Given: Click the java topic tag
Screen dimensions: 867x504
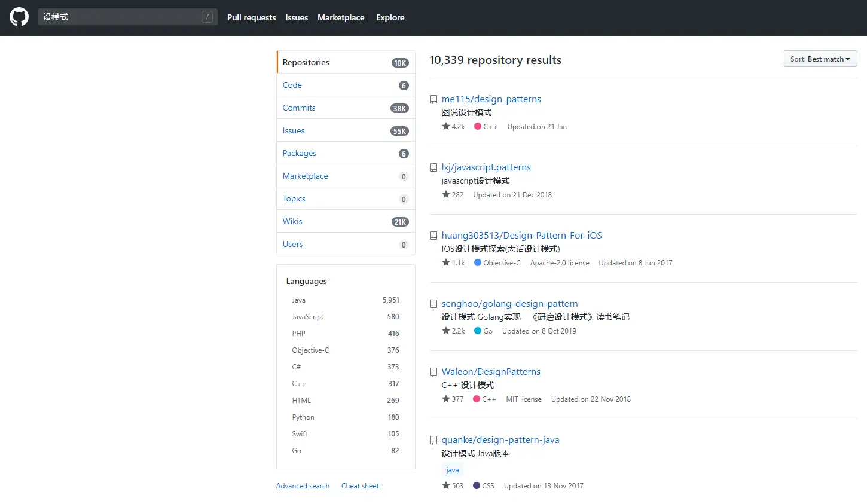Looking at the screenshot, I should pos(453,470).
